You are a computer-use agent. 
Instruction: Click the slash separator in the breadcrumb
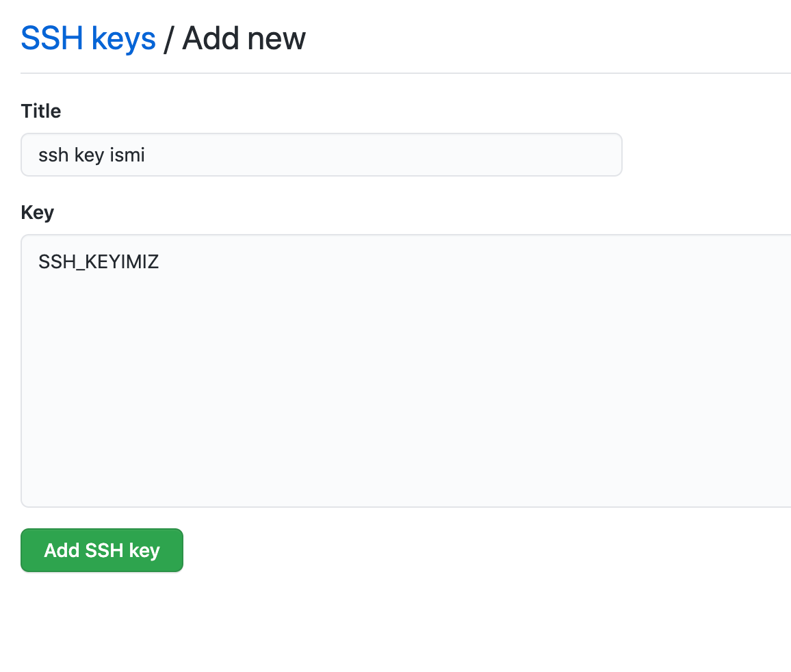coord(168,39)
